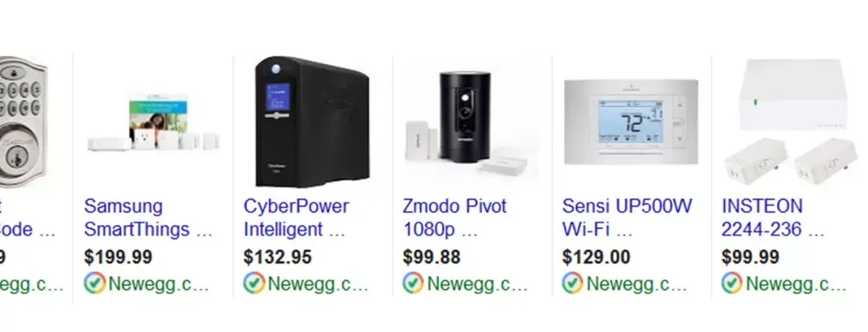The image size is (868, 332).
Task: Open the Zmodo Pivot 1080p product link
Action: point(454,218)
